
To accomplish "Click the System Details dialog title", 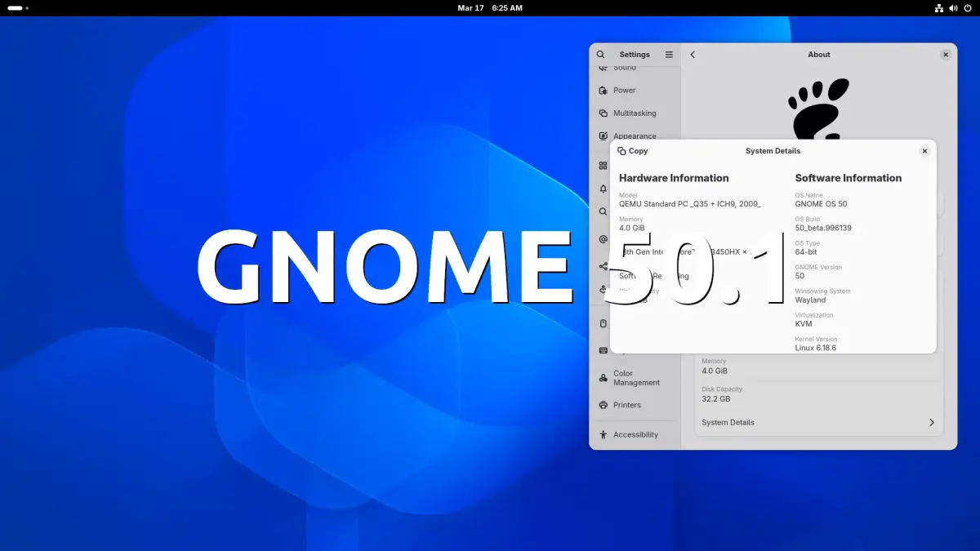I will coord(773,151).
